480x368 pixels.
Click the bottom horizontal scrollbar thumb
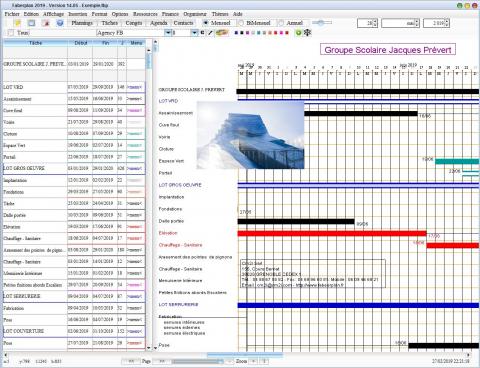(x=245, y=355)
